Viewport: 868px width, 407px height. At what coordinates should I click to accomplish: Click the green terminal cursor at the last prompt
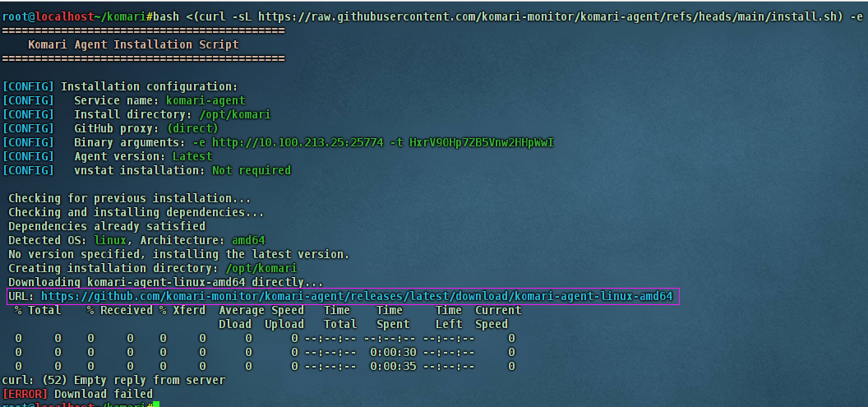pos(156,405)
